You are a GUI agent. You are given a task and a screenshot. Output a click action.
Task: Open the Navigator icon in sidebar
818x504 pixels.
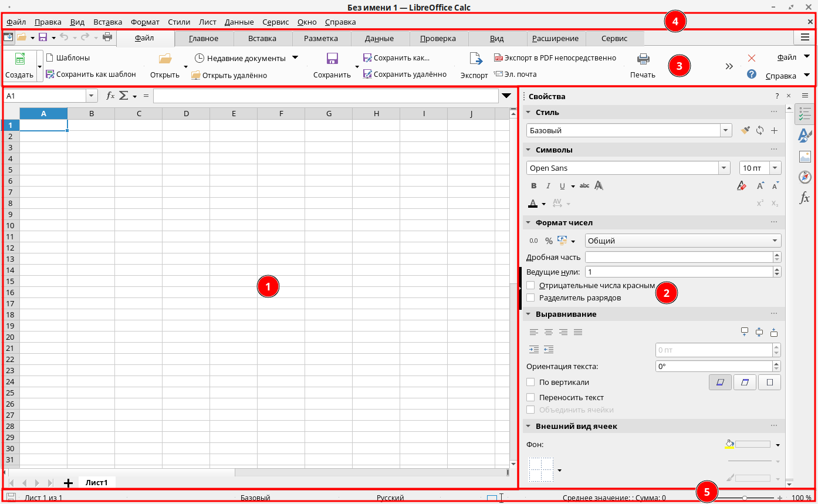pos(805,177)
